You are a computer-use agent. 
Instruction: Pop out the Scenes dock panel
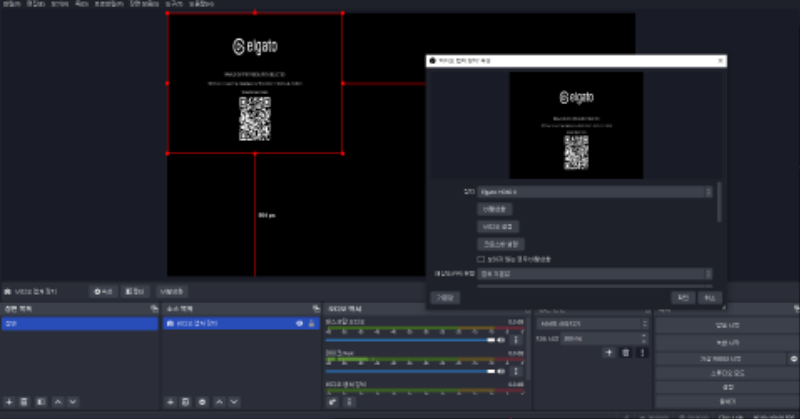click(x=154, y=309)
